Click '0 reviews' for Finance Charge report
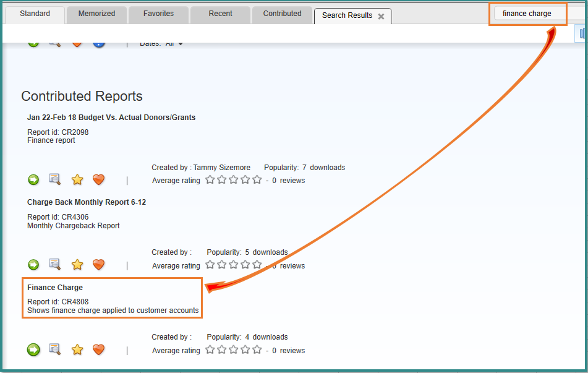Screen dimensions: 588x373 pyautogui.click(x=288, y=351)
